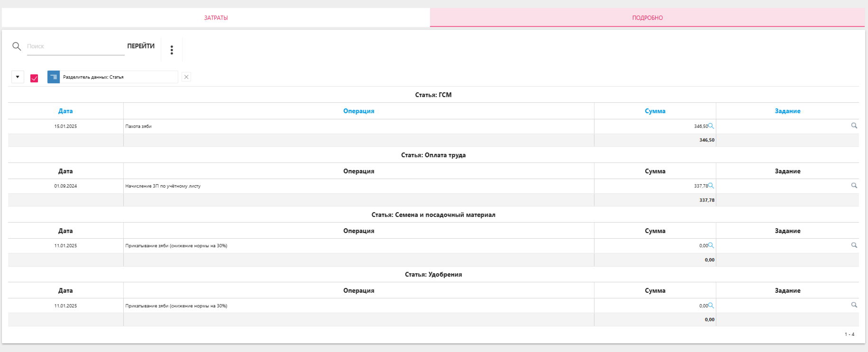This screenshot has width=868, height=352.
Task: Focus the Поиск search input field
Action: 75,46
